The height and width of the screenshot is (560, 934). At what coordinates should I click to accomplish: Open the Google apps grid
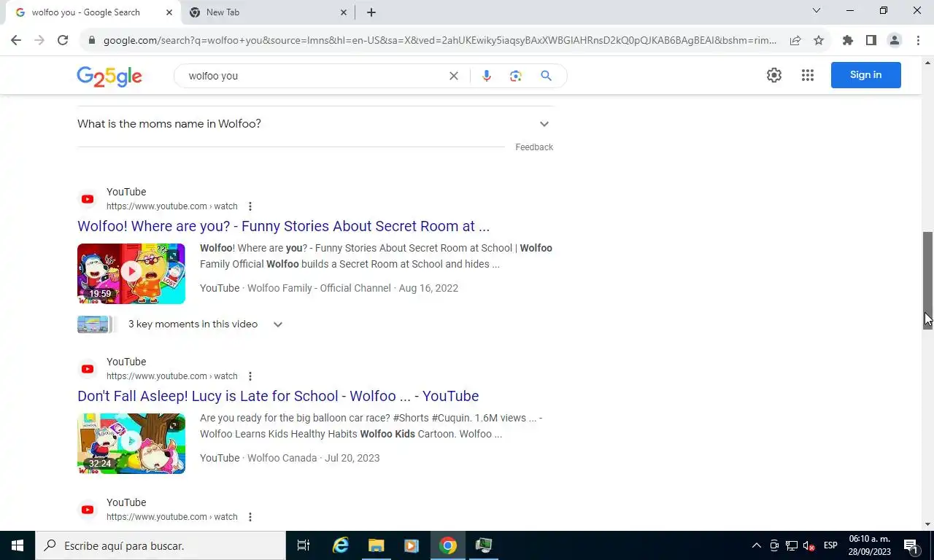pos(807,75)
